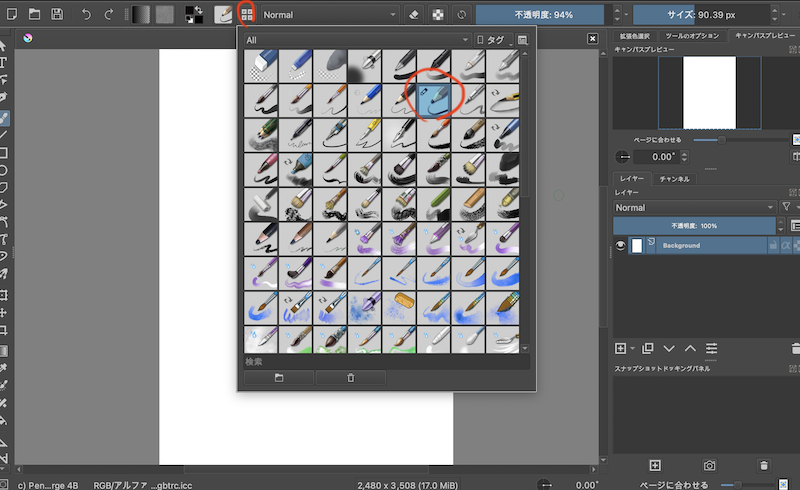Image resolution: width=800 pixels, height=490 pixels.
Task: Open layer properties sliders icon
Action: point(711,348)
